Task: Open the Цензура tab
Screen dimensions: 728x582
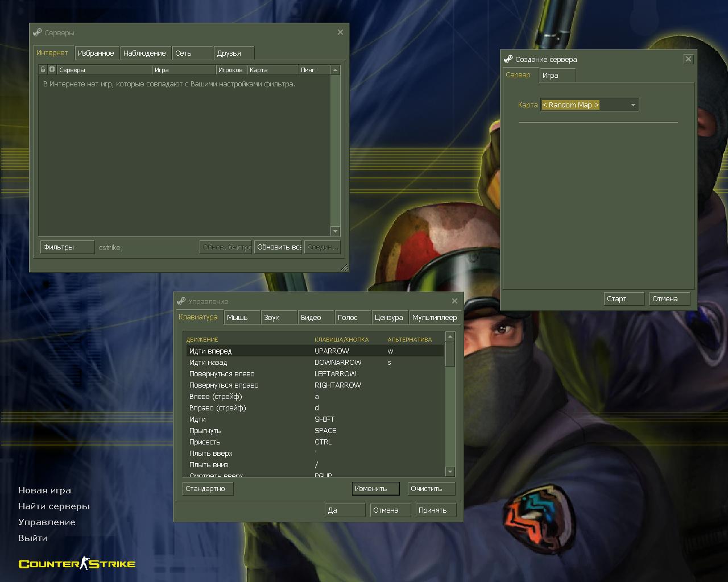Action: [x=390, y=317]
